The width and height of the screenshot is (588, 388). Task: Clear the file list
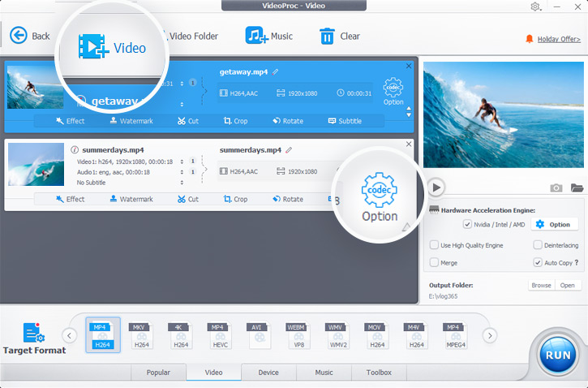click(340, 36)
